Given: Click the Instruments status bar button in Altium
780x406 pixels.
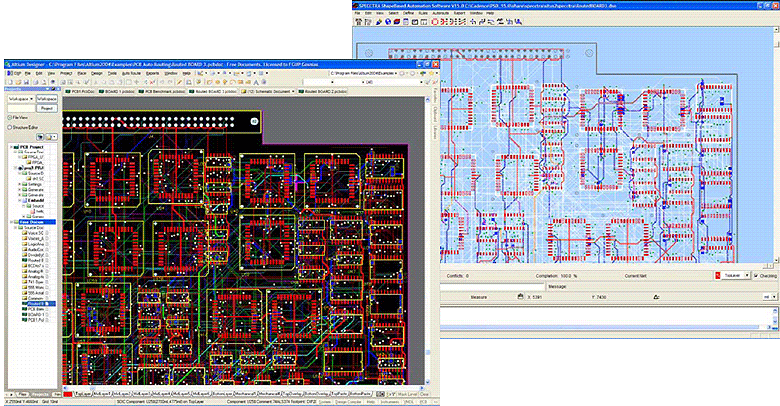Looking at the screenshot, I should click(389, 402).
